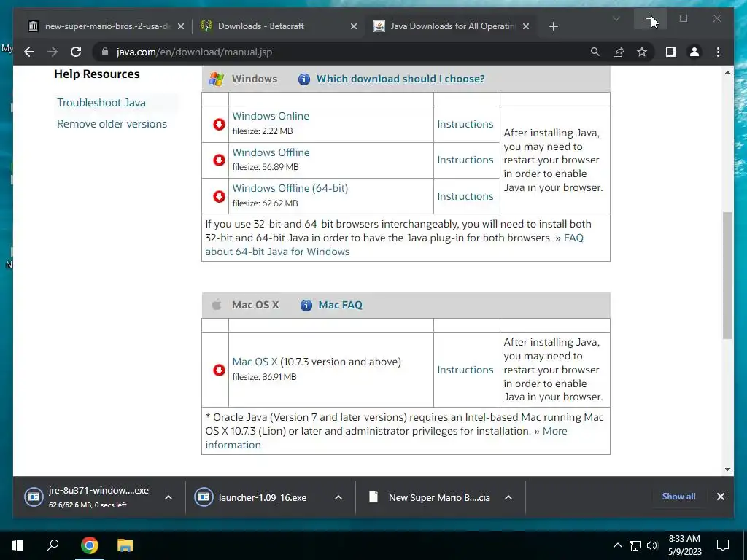Click the Chrome taskbar icon

[89, 545]
